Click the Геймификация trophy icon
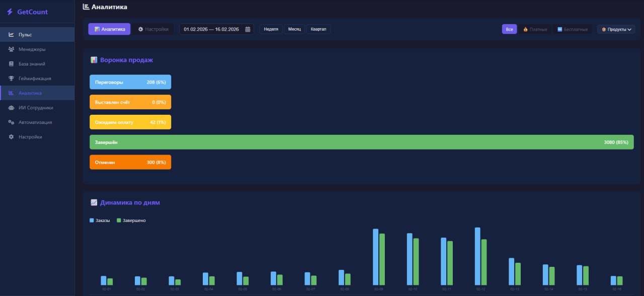Viewport: 644px width, 296px height. (x=11, y=79)
